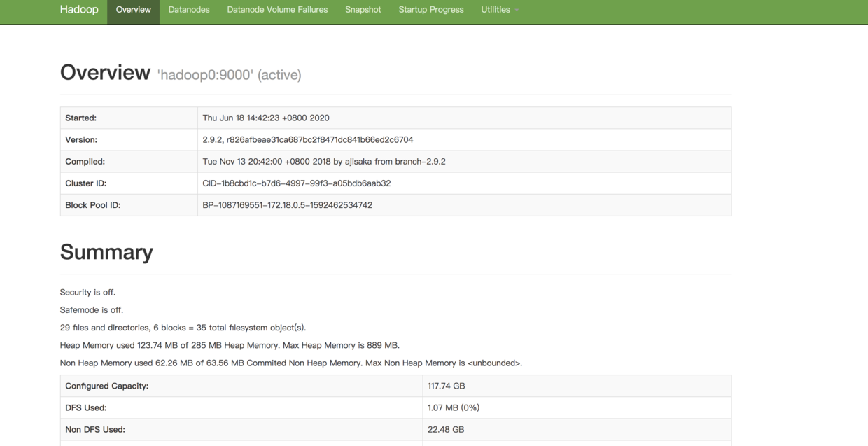The width and height of the screenshot is (868, 446).
Task: Click the Overview page heading
Action: [x=105, y=71]
